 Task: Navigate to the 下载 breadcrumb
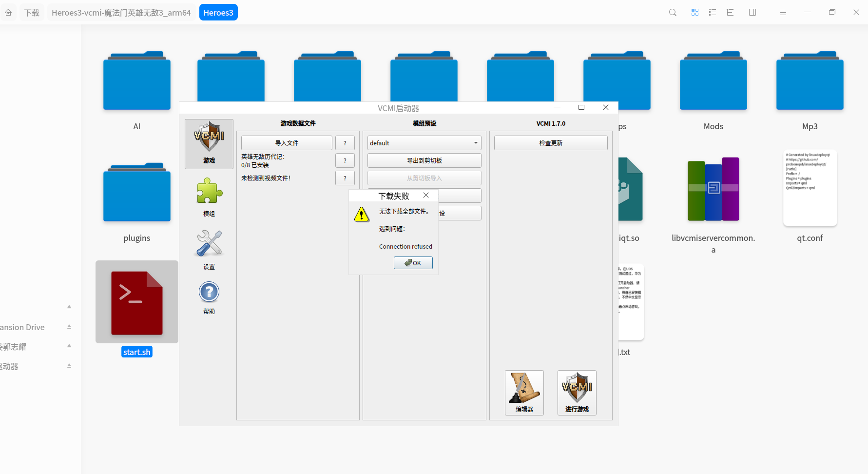32,13
